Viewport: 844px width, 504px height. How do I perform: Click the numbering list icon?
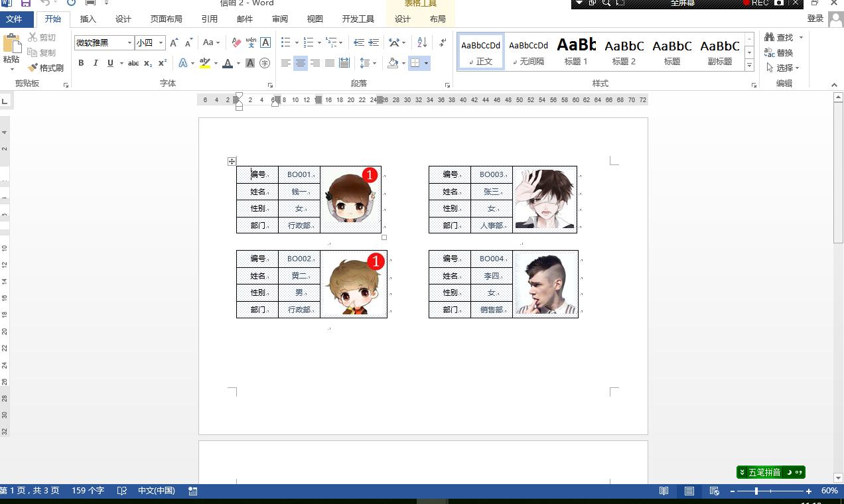308,42
